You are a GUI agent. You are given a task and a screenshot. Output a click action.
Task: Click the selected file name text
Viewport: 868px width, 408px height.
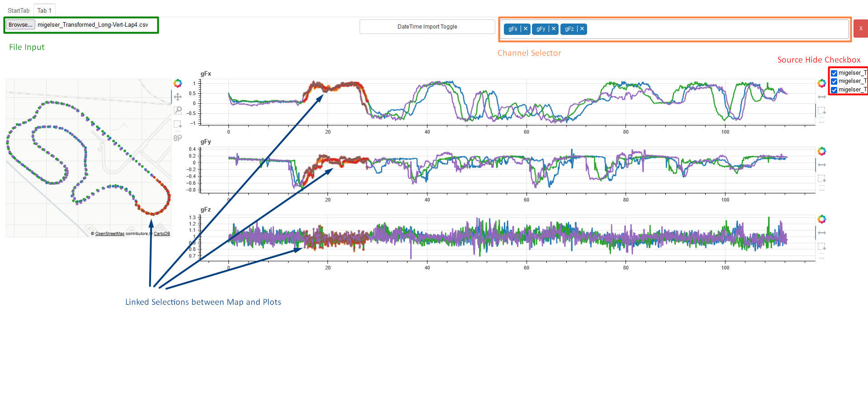[93, 25]
